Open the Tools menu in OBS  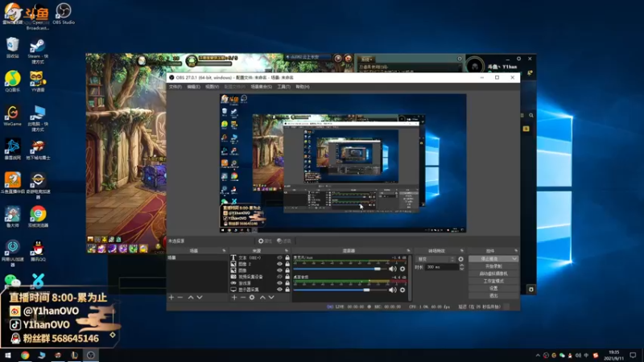283,87
